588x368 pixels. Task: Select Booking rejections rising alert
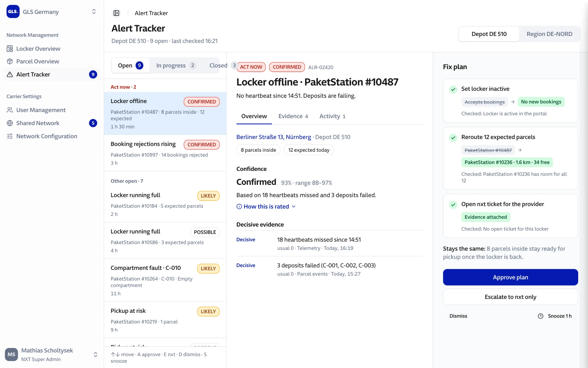(165, 153)
